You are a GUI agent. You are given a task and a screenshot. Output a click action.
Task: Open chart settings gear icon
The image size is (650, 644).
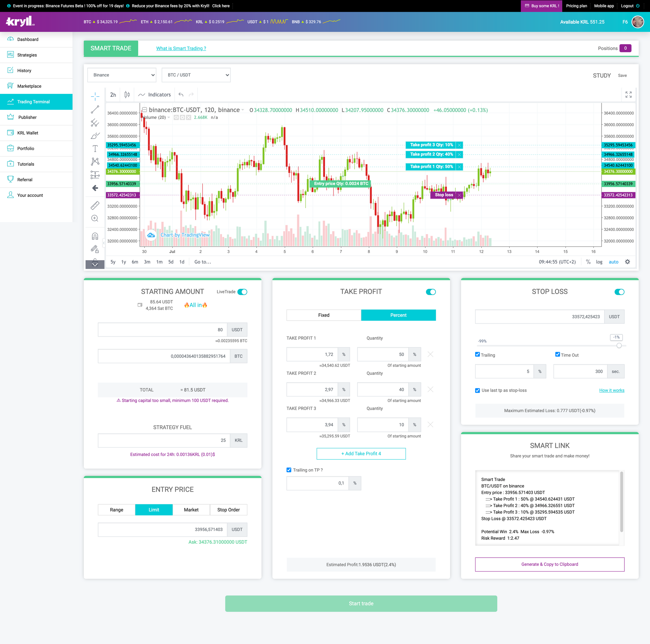point(627,262)
